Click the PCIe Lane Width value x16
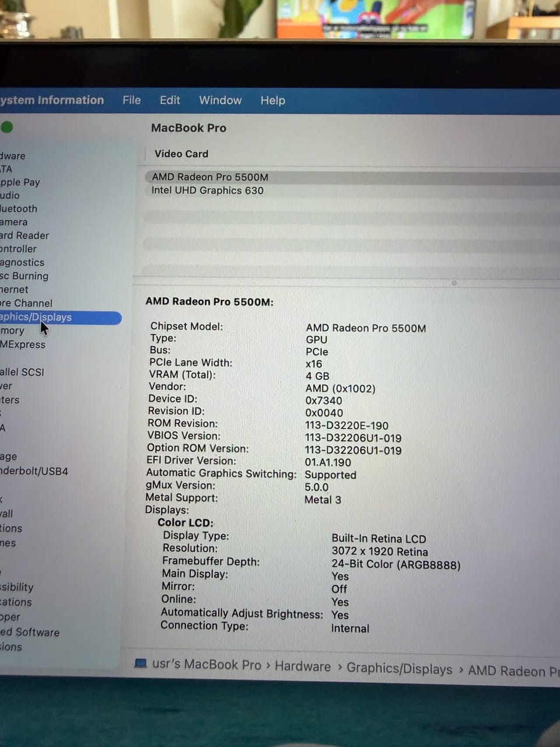The image size is (560, 747). tap(314, 364)
